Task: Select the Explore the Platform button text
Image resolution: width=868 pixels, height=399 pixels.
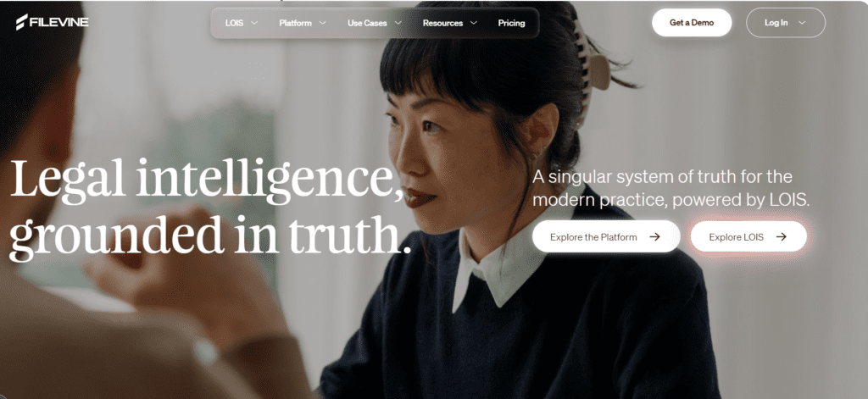Action: tap(593, 237)
